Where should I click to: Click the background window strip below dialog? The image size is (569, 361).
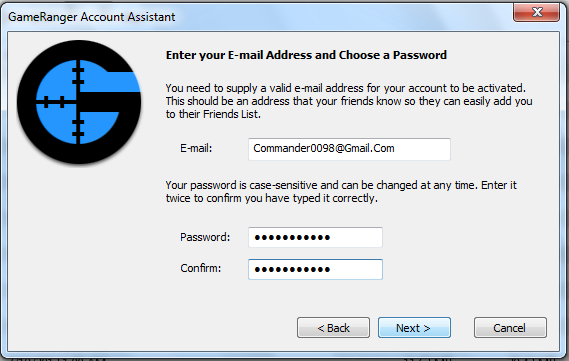284,359
